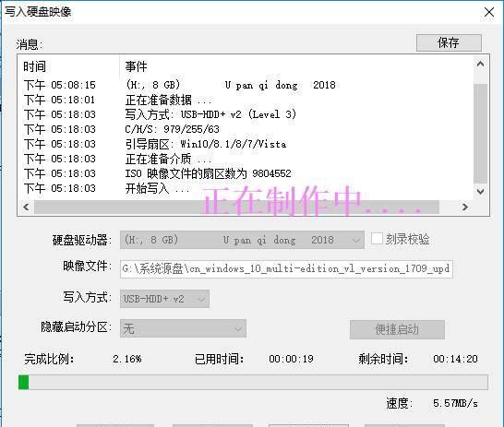Viewport: 504px width, 427px height.
Task: Open the 写入方式 USB-HDD+ v2 dropdown
Action: 164,299
